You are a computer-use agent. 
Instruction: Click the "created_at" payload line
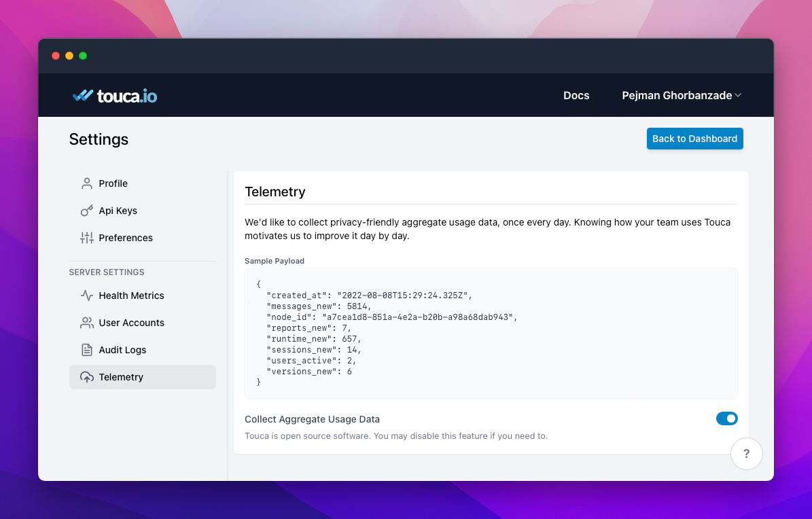[369, 296]
